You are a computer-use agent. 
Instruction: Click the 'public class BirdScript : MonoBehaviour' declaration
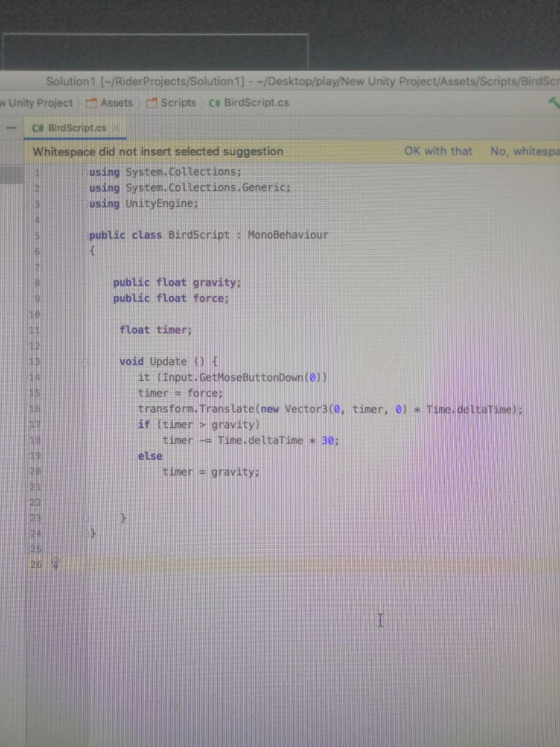point(208,235)
